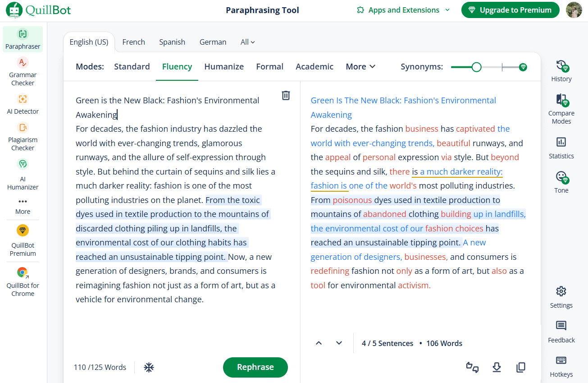Switch to the German language tab

click(213, 42)
